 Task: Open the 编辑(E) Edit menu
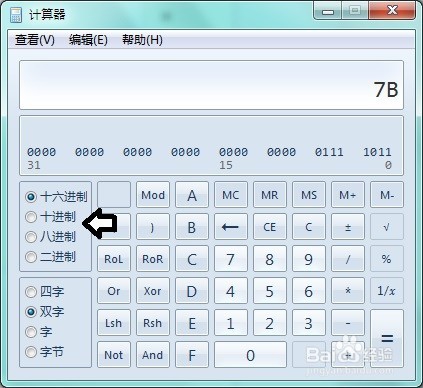pyautogui.click(x=88, y=40)
